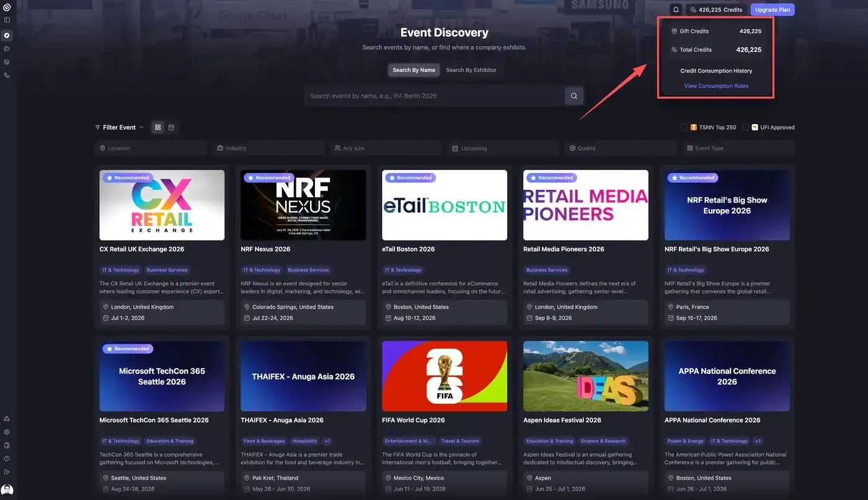Open the connected nodes workflow icon
868x500 pixels.
tap(7, 76)
